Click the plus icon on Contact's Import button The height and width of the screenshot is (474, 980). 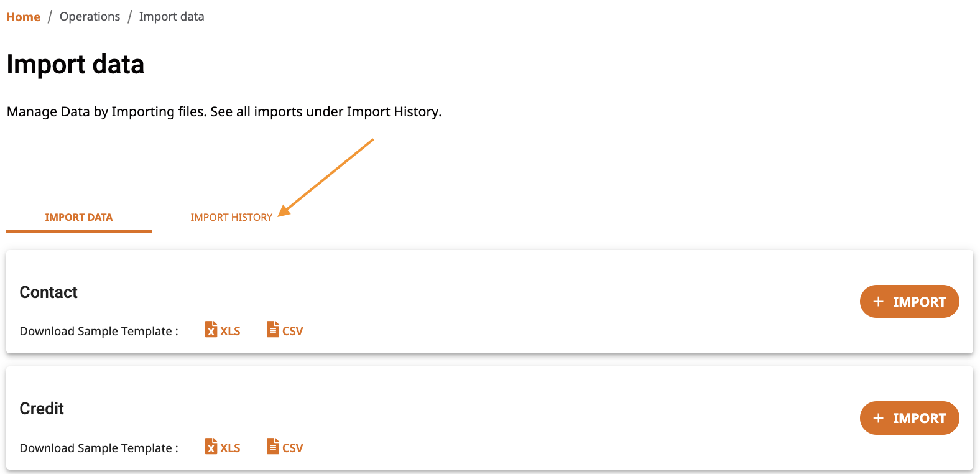[879, 302]
